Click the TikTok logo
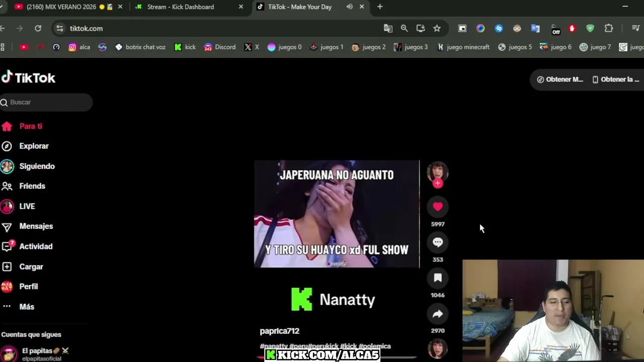The width and height of the screenshot is (644, 362). (28, 77)
